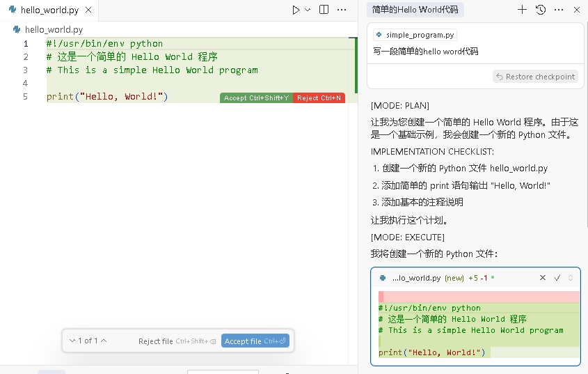Click "1 of 1" change counter
The width and height of the screenshot is (588, 374).
click(88, 341)
